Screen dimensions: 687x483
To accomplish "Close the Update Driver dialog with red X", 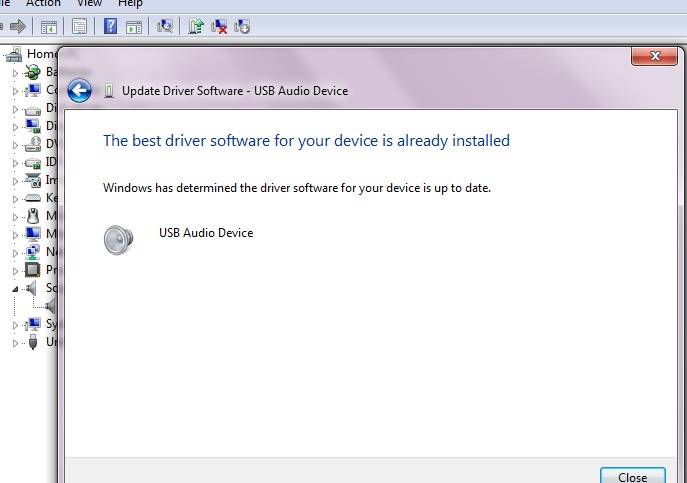I will pos(654,56).
